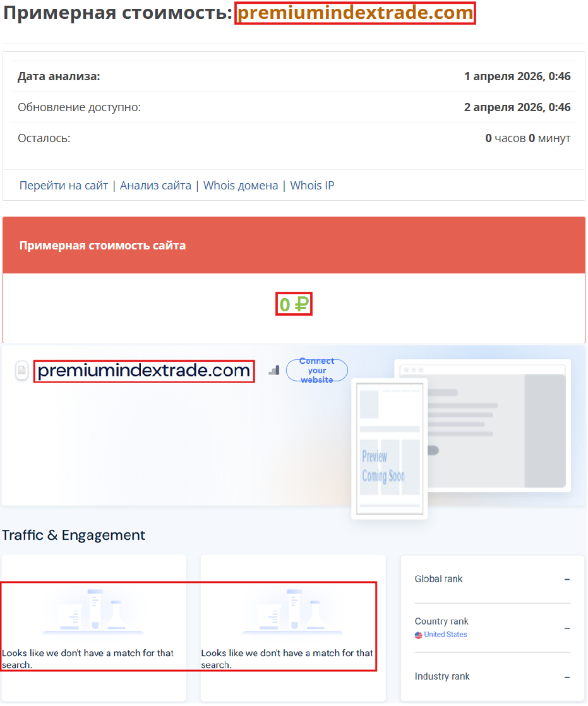The width and height of the screenshot is (588, 706).
Task: Click the Примерная стоимость сайта header bar
Action: pyautogui.click(x=294, y=245)
